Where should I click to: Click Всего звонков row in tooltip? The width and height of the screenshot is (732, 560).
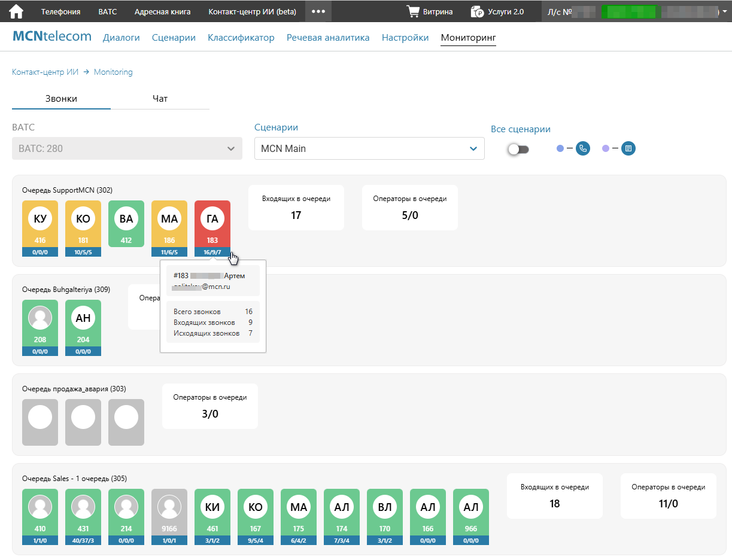213,312
